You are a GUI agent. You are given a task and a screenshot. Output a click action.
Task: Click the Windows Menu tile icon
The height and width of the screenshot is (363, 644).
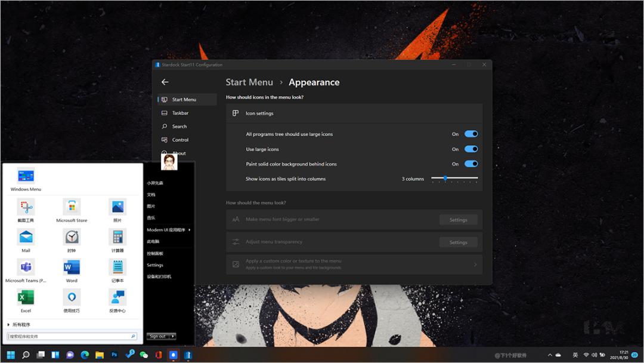[26, 176]
